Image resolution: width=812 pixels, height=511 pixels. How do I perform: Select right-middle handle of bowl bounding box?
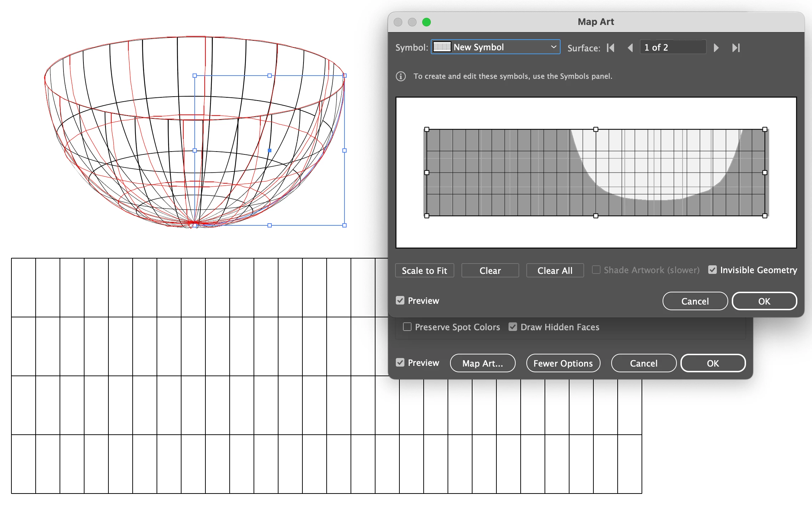[x=344, y=150]
